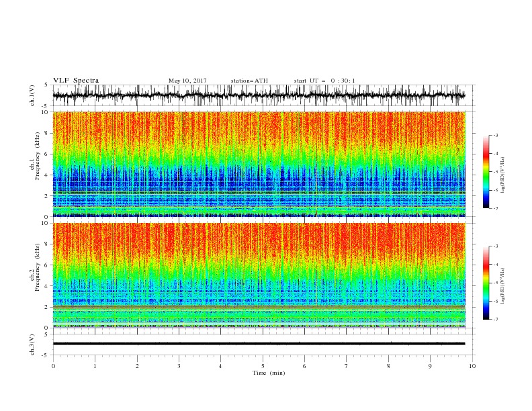
Task: Click the ch.1 colorbar "log(PSD)(V²/Hz)" label
Action: tap(502, 175)
